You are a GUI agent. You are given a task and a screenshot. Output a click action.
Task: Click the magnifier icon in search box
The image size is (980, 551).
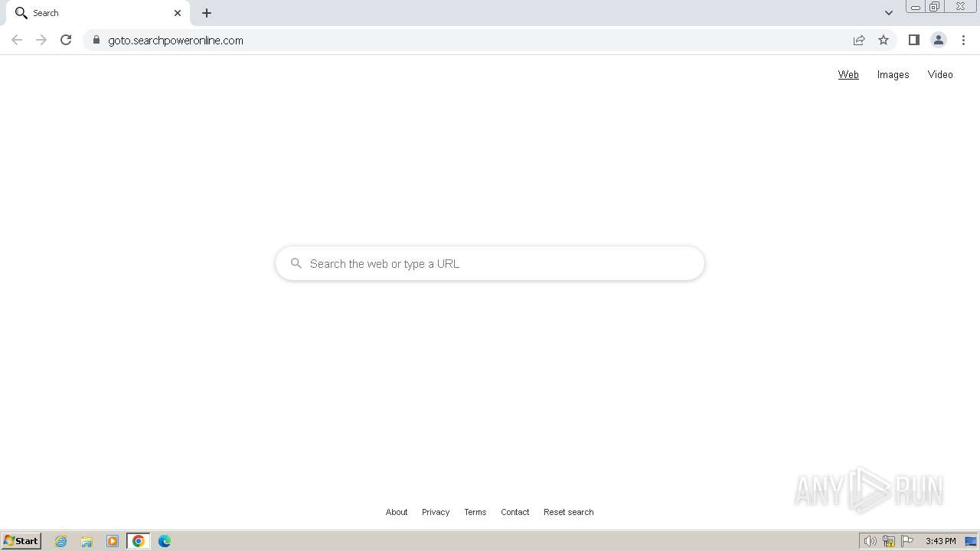[x=296, y=263]
